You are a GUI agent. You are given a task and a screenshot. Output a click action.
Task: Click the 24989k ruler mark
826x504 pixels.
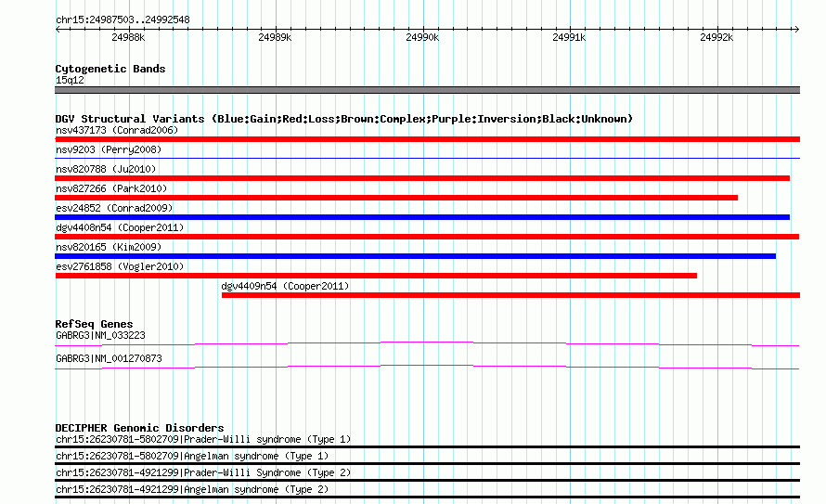tap(275, 37)
